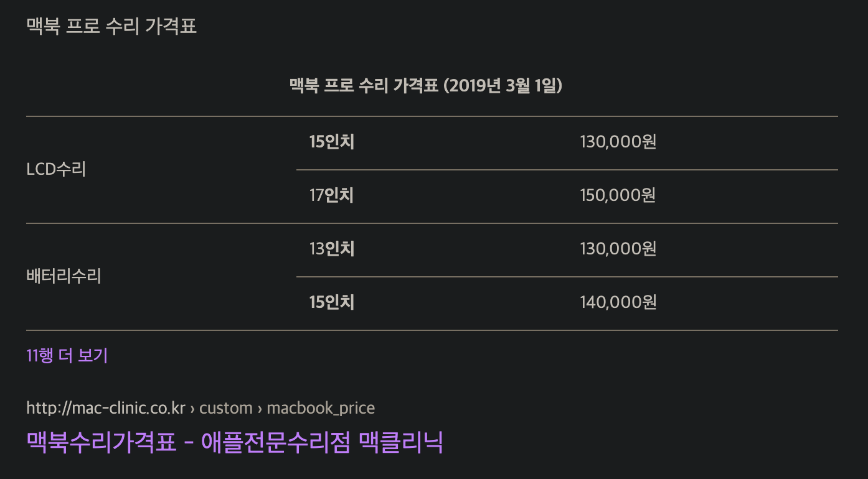Click the 13인치 size cell

(x=331, y=249)
